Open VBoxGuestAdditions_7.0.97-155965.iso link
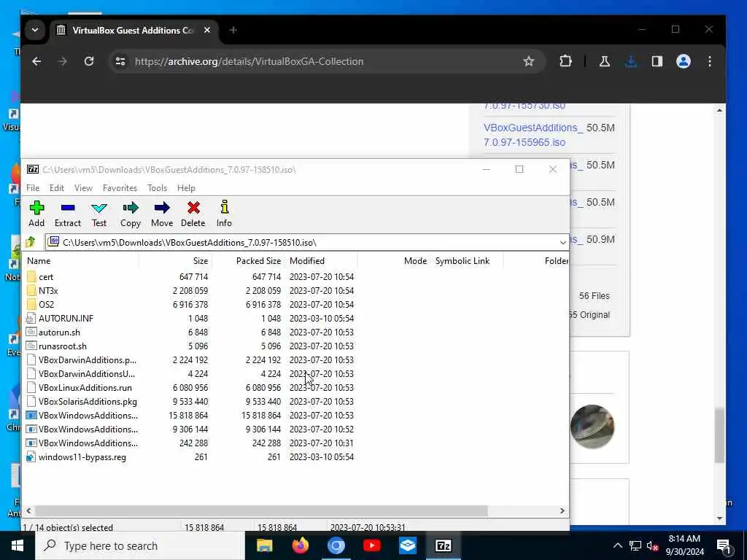Viewport: 747px width, 560px height. coord(533,135)
